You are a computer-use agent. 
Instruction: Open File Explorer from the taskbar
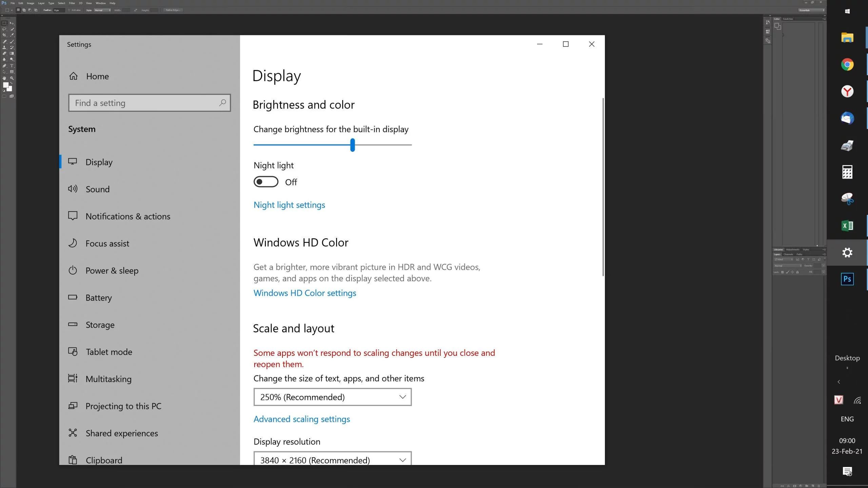point(847,37)
